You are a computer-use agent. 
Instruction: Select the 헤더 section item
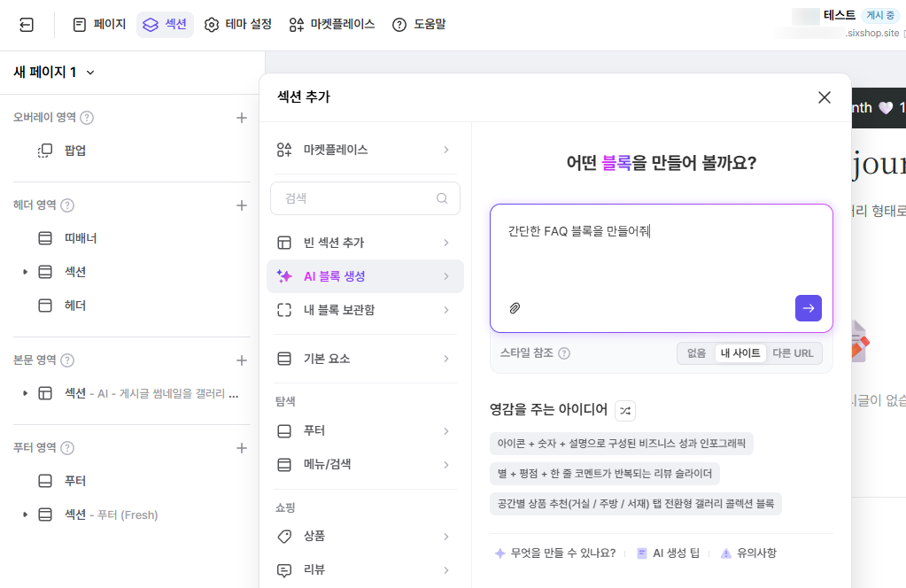pyautogui.click(x=75, y=306)
